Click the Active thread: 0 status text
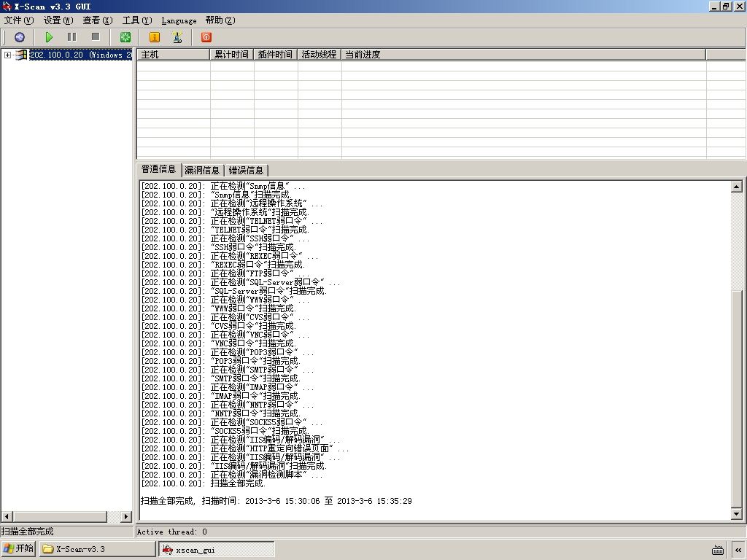747x560 pixels. coord(172,532)
